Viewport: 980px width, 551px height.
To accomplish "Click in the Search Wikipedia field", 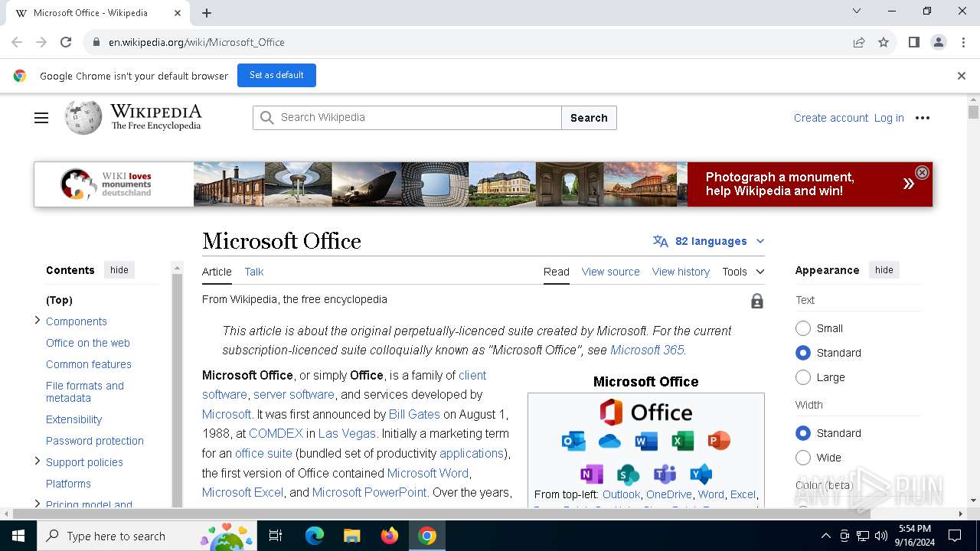I will (407, 118).
